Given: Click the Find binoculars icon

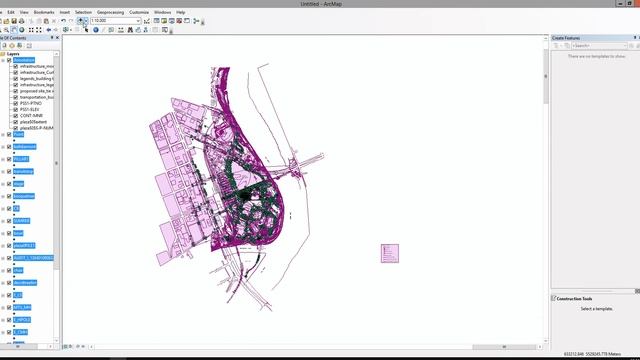Looking at the screenshot, I should 130,30.
